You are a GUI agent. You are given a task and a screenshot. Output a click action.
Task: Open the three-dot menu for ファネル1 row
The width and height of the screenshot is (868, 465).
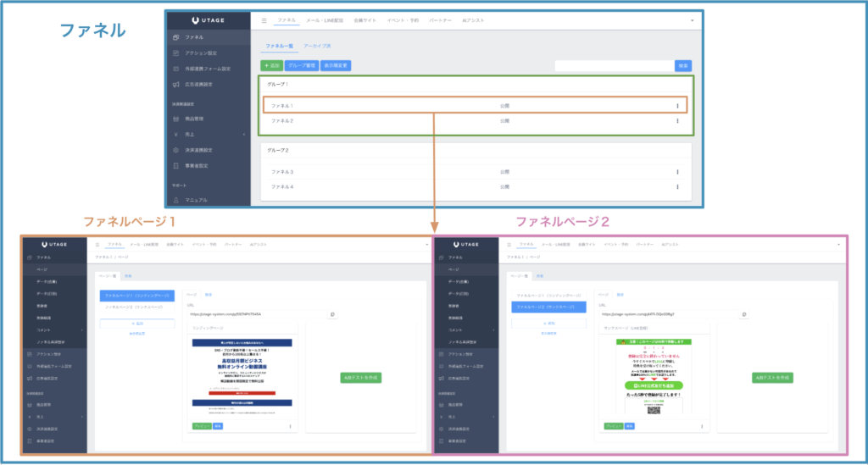[x=677, y=106]
